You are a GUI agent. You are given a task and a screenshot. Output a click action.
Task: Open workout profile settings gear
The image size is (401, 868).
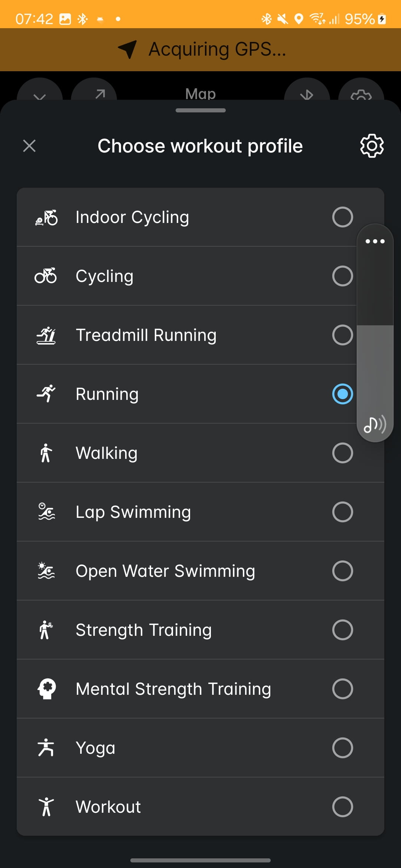372,146
